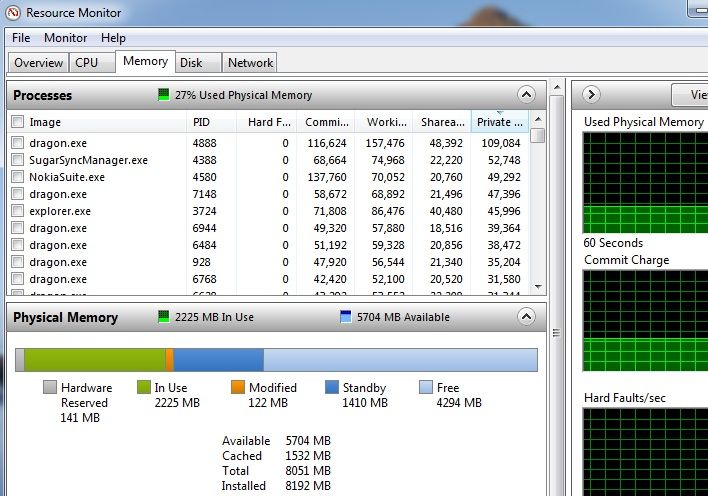Collapse the Physical Memory section

[526, 317]
